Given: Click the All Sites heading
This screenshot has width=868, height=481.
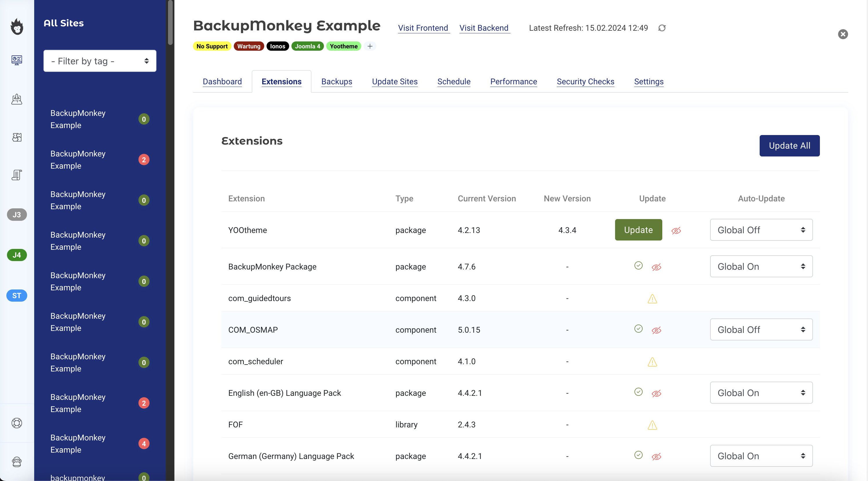Looking at the screenshot, I should [x=64, y=23].
